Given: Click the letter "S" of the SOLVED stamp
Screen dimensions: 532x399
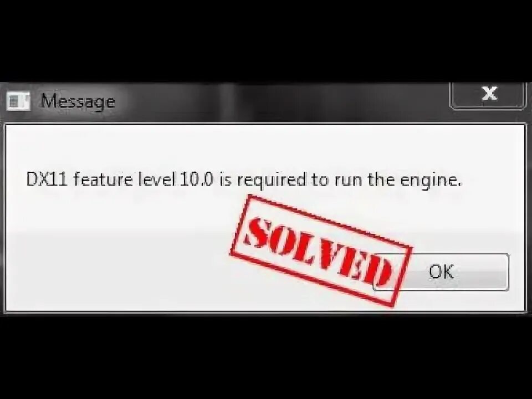Looking at the screenshot, I should (257, 232).
